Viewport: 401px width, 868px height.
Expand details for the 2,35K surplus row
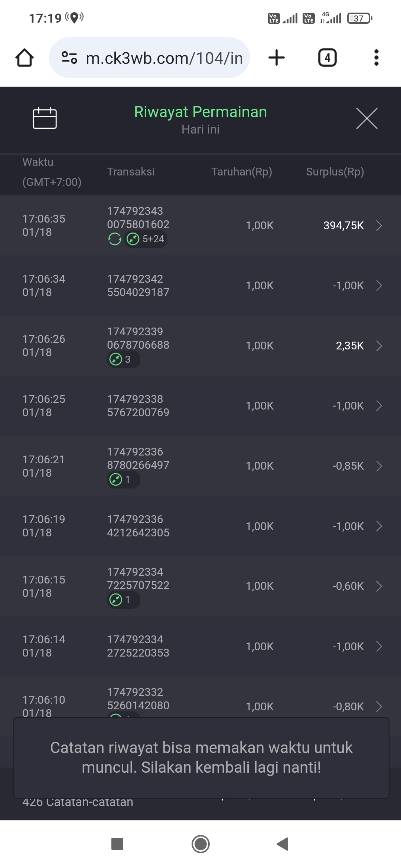379,346
